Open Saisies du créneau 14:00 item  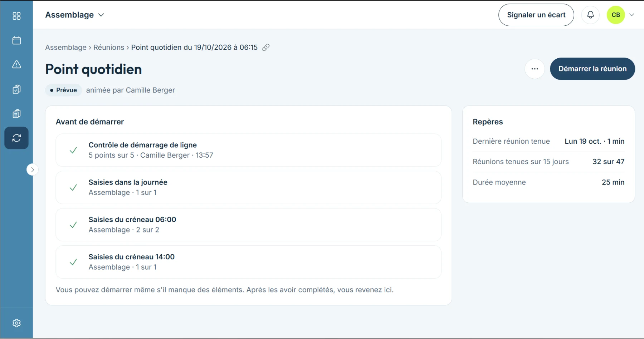tap(248, 262)
